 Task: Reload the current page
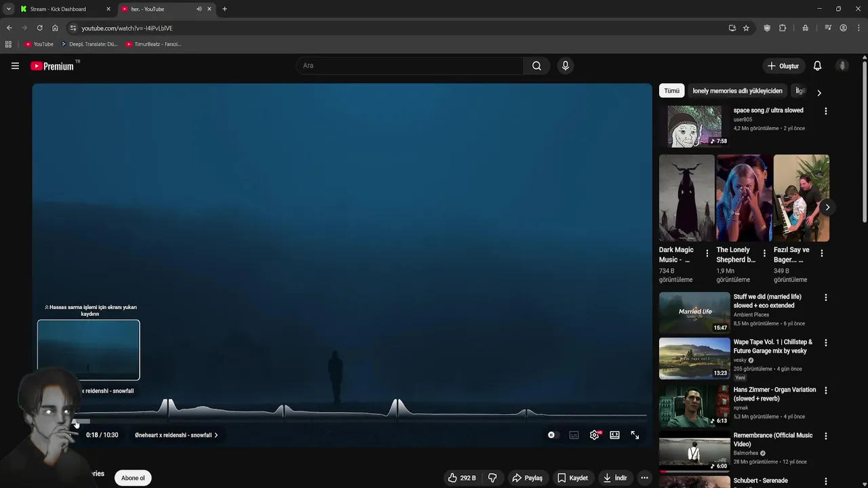(39, 28)
